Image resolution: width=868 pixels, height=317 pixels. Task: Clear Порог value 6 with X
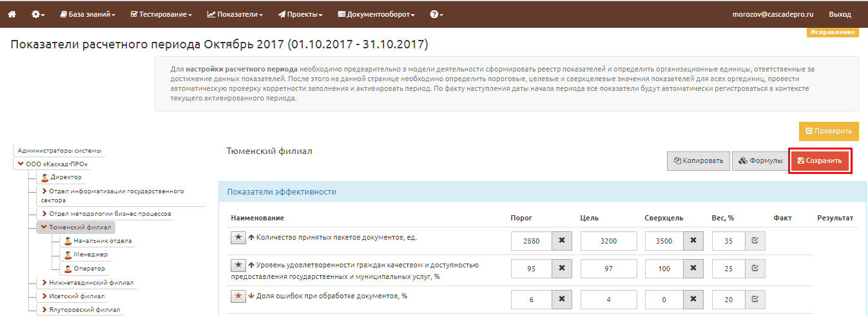tap(561, 300)
